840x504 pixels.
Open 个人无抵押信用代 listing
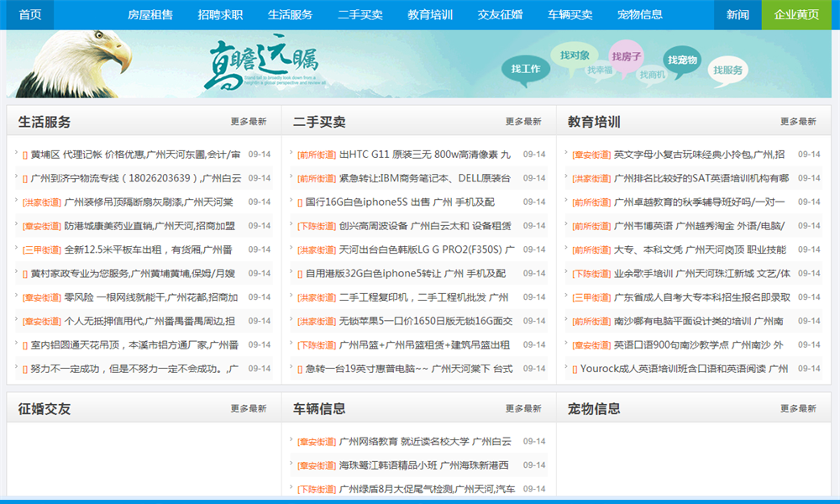tap(150, 321)
